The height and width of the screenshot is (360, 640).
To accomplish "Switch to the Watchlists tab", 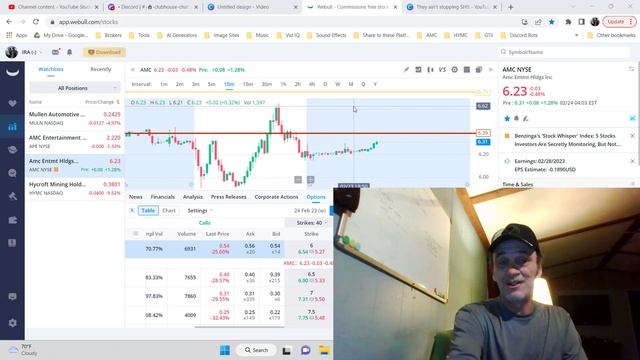I will (x=51, y=69).
